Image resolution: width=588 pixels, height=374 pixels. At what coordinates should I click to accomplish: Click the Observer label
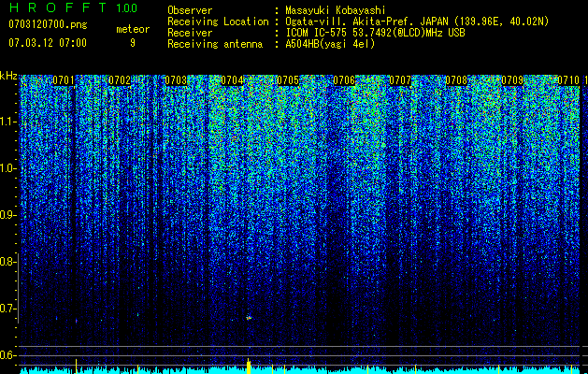(x=190, y=10)
